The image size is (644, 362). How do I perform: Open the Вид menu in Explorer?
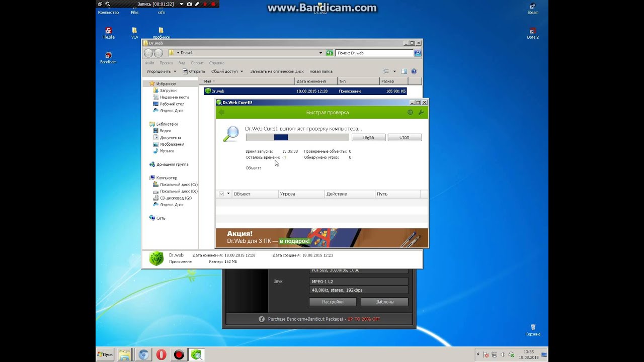[182, 63]
